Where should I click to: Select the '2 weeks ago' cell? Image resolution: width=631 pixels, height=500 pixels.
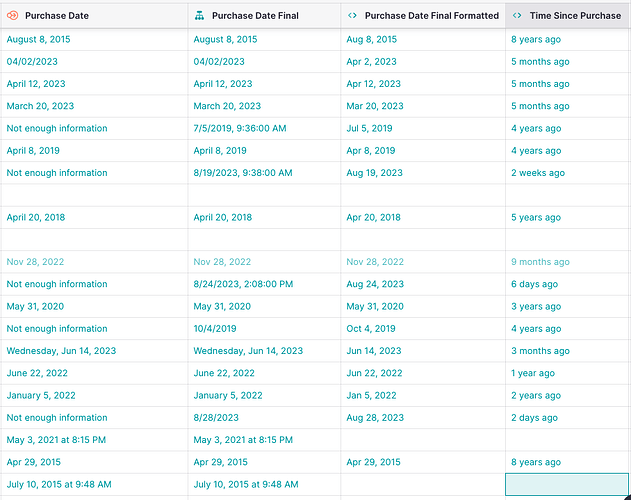click(568, 173)
